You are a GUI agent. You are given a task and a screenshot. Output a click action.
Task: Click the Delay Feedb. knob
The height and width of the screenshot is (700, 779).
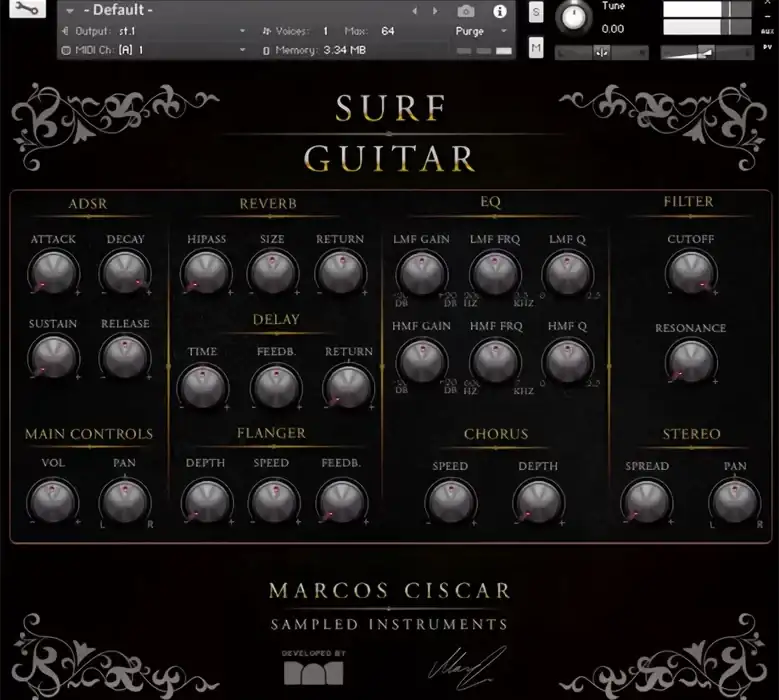pyautogui.click(x=276, y=386)
